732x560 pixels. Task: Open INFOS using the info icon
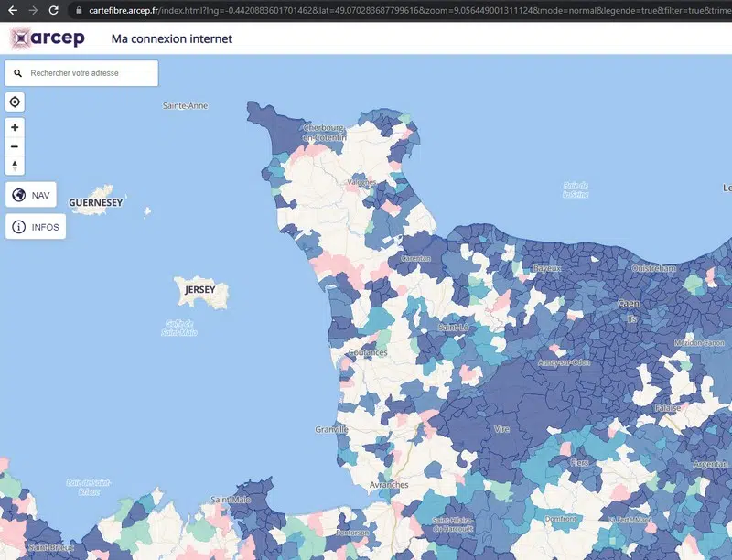point(19,226)
